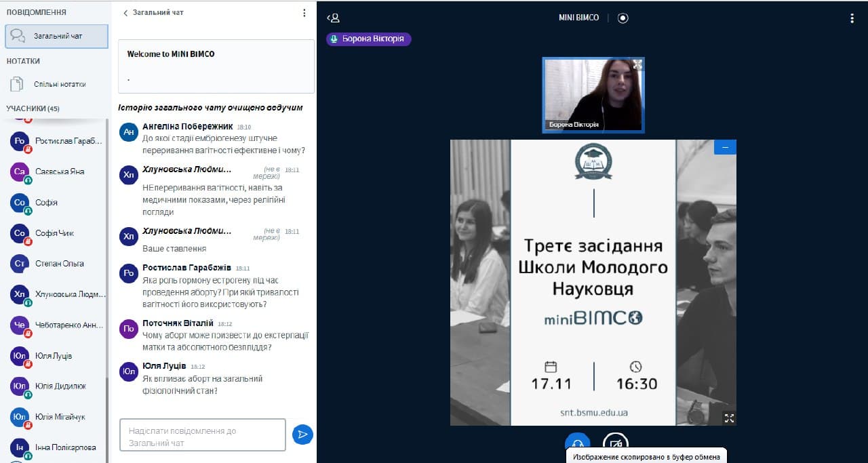Send the chat message with arrow button
The height and width of the screenshot is (463, 868).
pyautogui.click(x=302, y=435)
